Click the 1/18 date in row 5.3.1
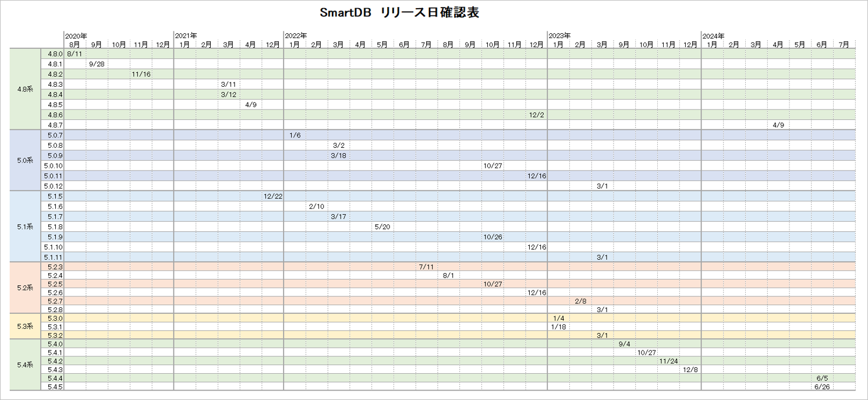868x400 pixels. click(558, 327)
